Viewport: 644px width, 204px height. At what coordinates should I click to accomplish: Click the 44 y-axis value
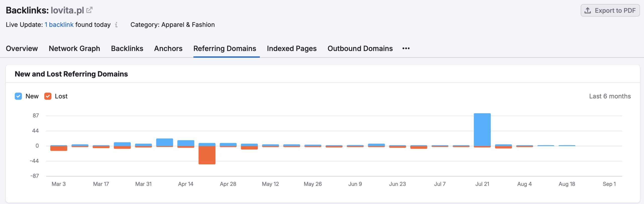click(35, 131)
